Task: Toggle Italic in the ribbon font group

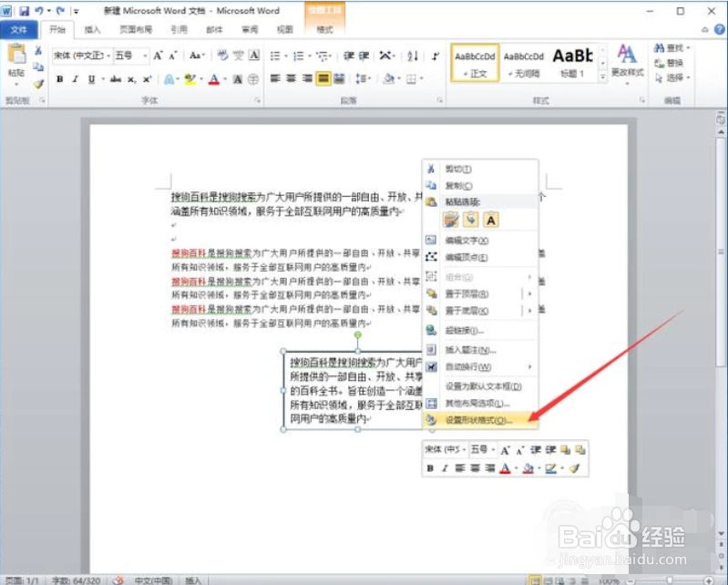Action: click(x=76, y=79)
